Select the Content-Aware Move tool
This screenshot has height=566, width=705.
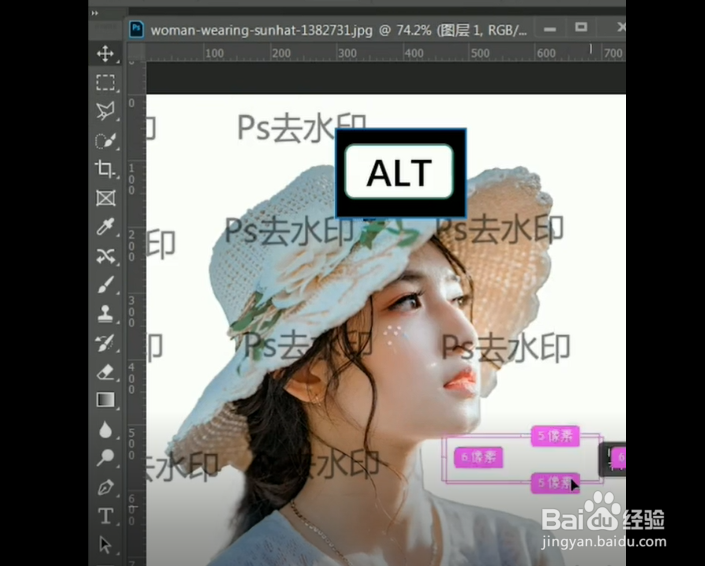point(105,256)
